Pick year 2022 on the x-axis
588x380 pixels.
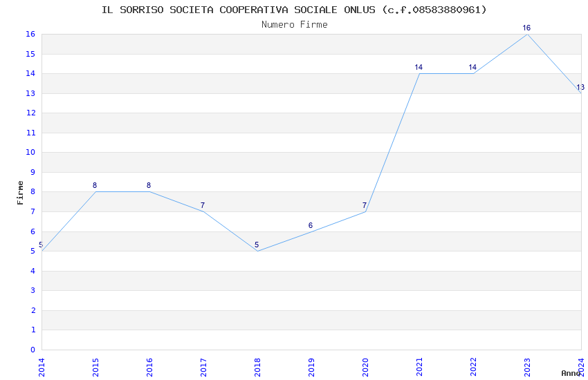pyautogui.click(x=473, y=368)
